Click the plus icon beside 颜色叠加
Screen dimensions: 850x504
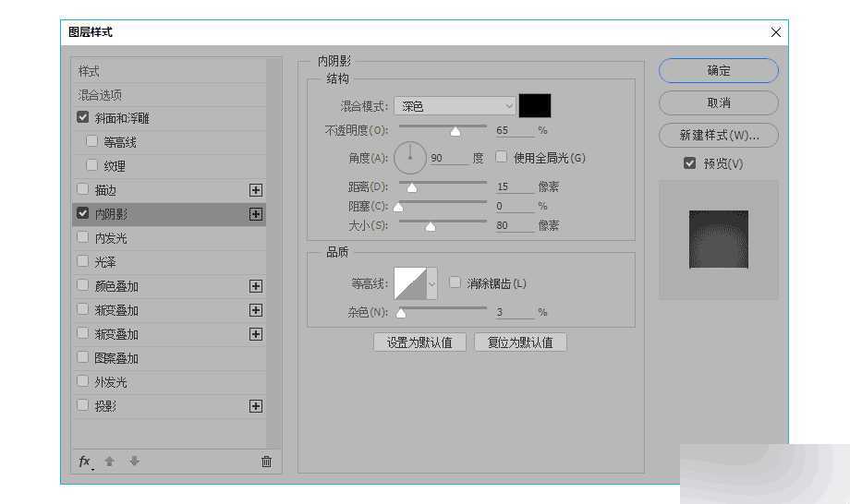(x=256, y=286)
